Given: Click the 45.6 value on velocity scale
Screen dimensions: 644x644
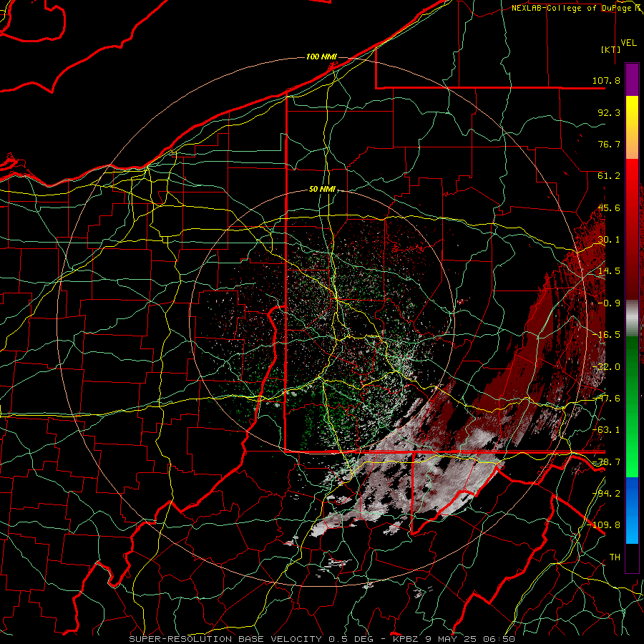Looking at the screenshot, I should 609,208.
